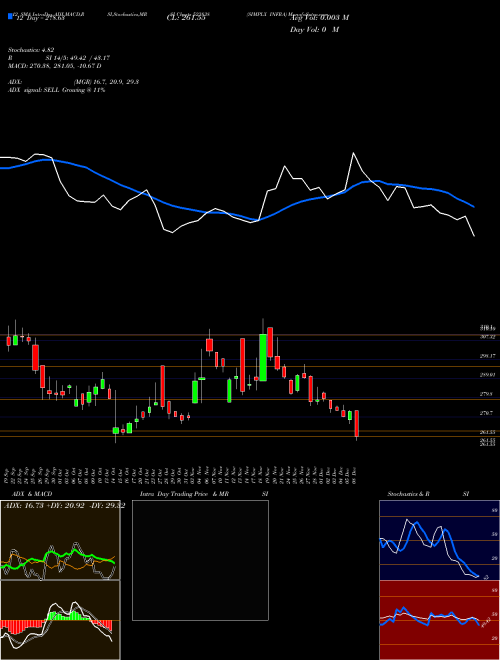Click the RSI chart with red background
Image resolution: width=500 pixels, height=660 pixels.
(x=439, y=620)
